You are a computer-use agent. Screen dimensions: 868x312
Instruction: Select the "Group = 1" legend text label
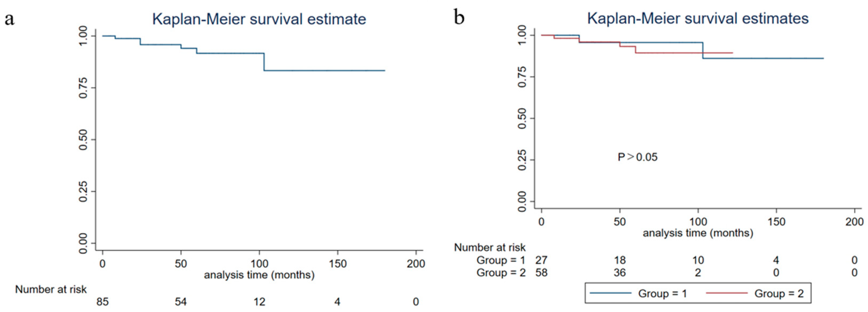662,294
